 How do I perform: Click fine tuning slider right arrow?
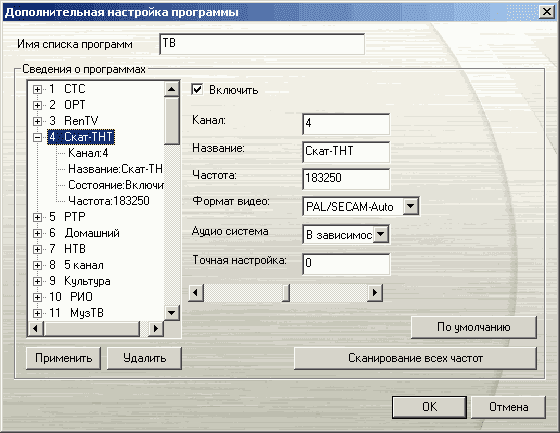pos(375,293)
